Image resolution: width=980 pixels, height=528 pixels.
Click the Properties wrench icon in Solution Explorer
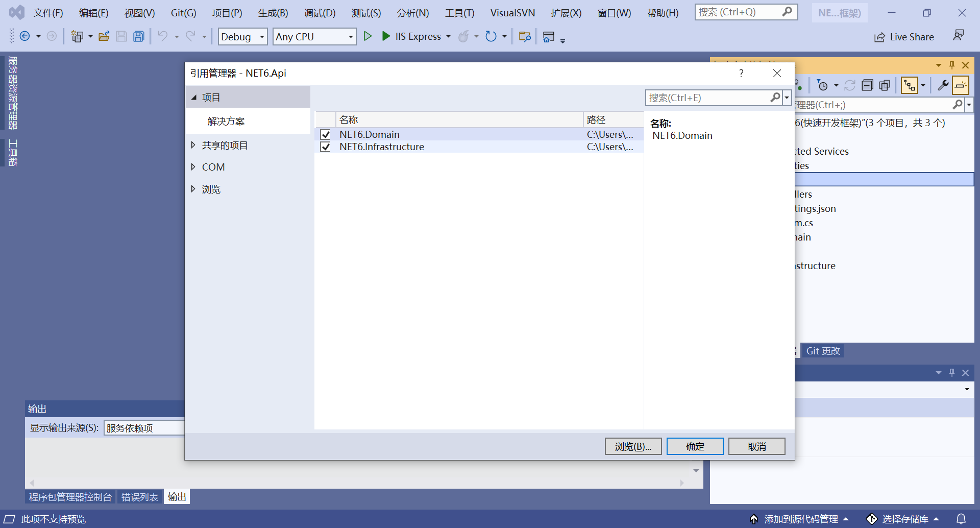[x=943, y=85]
